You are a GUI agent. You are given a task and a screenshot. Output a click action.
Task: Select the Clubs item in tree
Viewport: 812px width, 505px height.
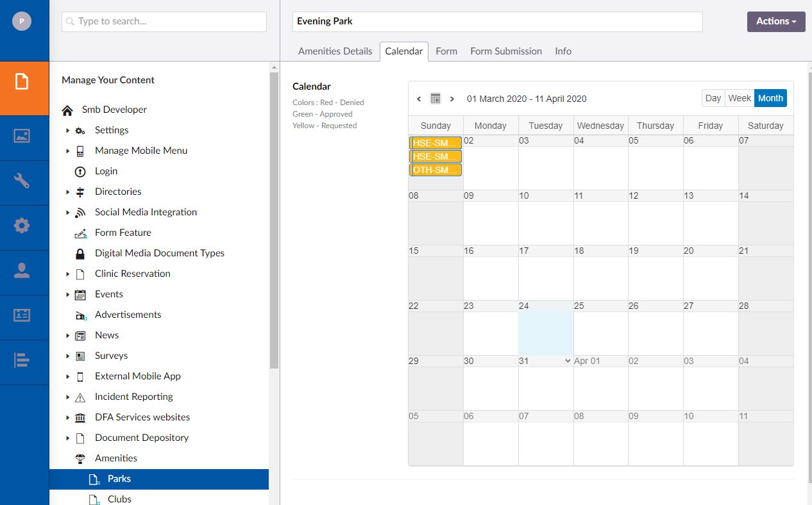click(119, 499)
